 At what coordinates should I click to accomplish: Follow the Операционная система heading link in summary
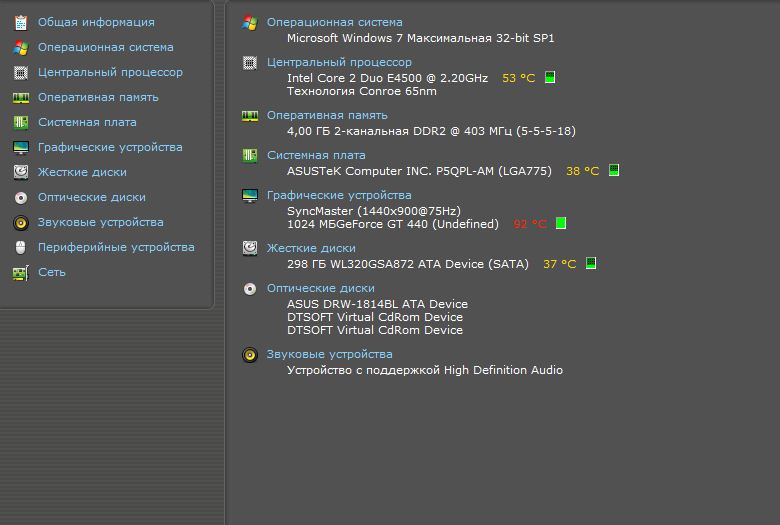[334, 22]
